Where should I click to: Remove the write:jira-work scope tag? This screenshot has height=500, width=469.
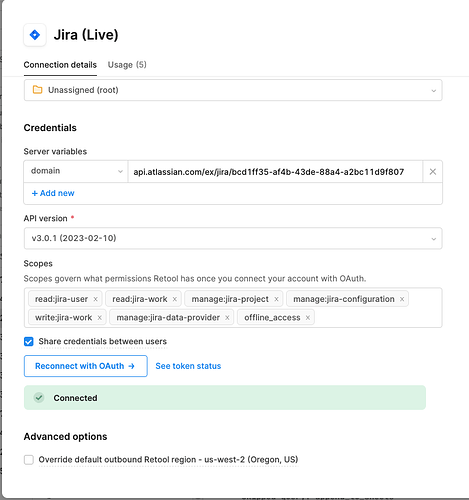pyautogui.click(x=99, y=318)
